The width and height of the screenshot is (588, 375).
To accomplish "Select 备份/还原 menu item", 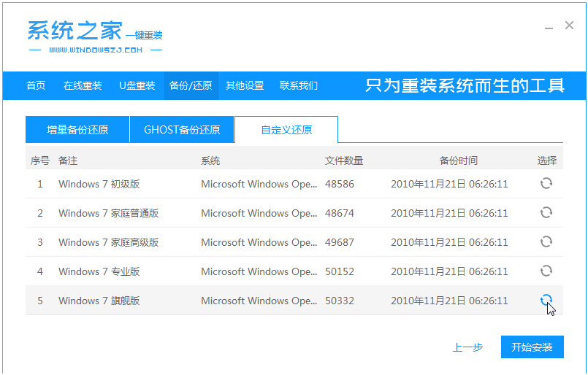I will point(191,85).
